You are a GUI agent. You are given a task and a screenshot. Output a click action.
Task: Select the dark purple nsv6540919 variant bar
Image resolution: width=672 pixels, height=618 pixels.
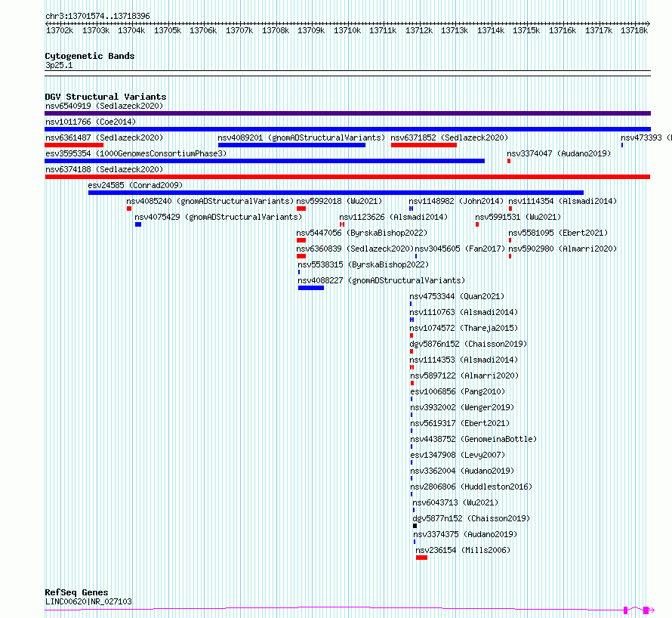pos(347,113)
